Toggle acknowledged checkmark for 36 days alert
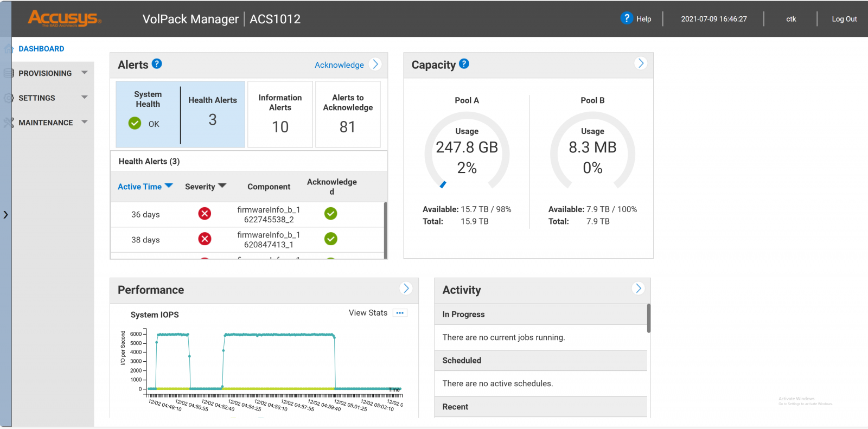Viewport: 868px width, 429px height. [x=330, y=214]
